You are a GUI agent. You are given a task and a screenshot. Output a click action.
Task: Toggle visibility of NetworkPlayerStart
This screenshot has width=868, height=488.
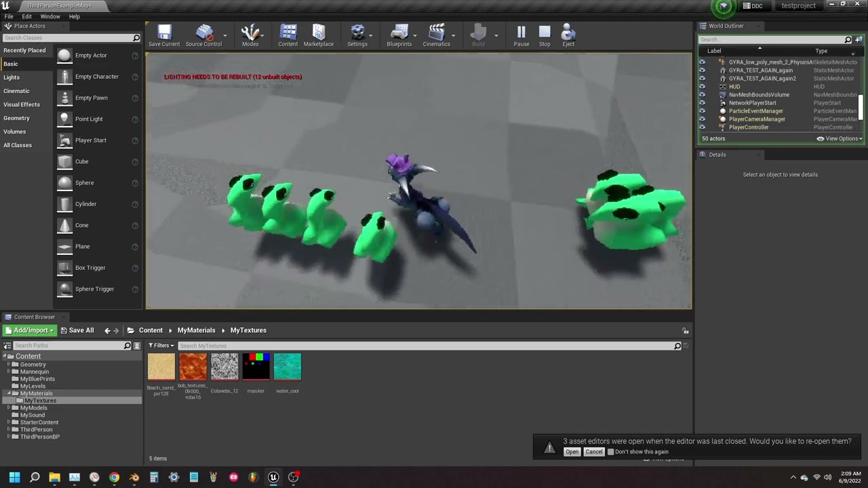[x=702, y=103]
